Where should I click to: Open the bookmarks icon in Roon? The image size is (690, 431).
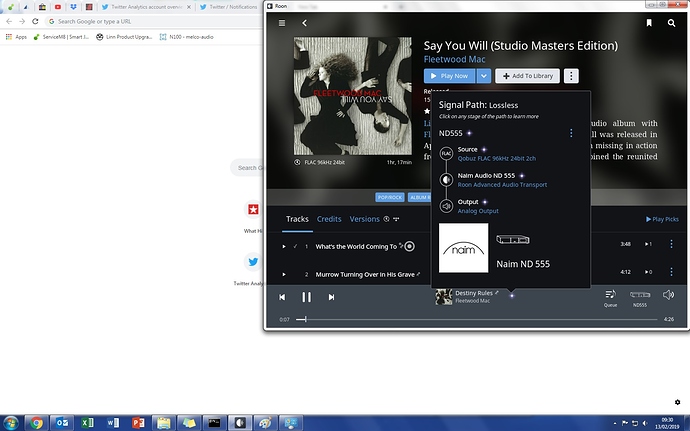[649, 23]
